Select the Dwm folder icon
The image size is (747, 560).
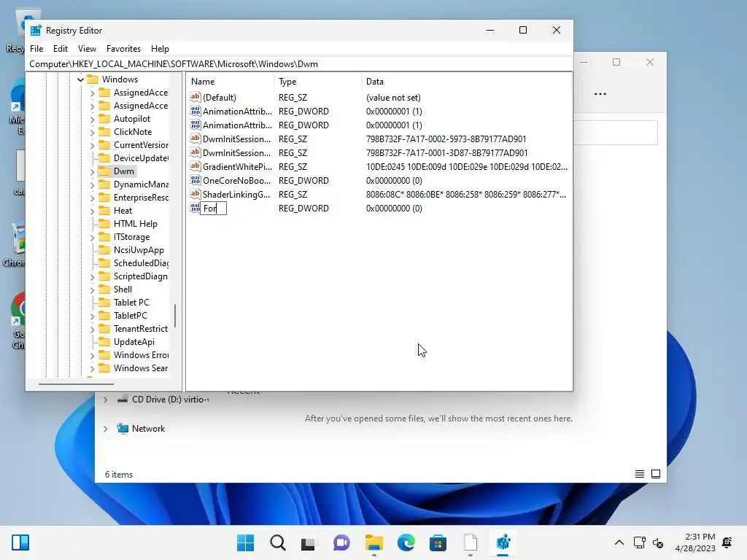[x=104, y=171]
